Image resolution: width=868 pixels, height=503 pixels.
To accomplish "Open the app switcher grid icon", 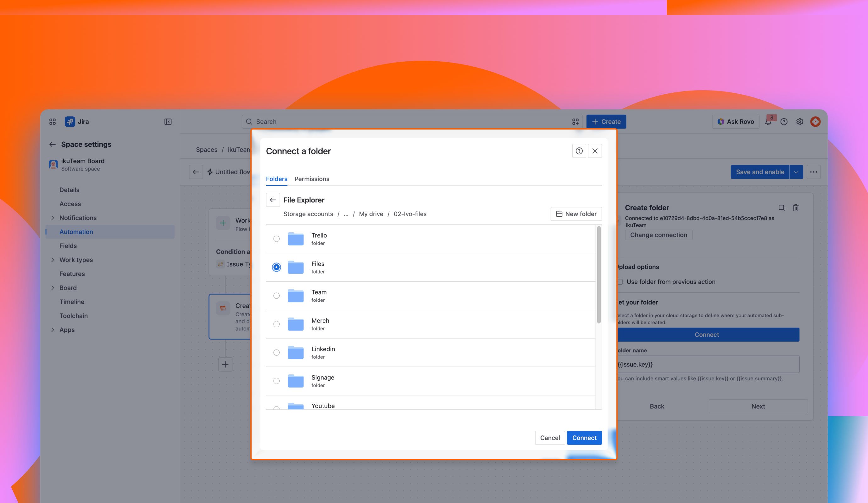I will (52, 122).
